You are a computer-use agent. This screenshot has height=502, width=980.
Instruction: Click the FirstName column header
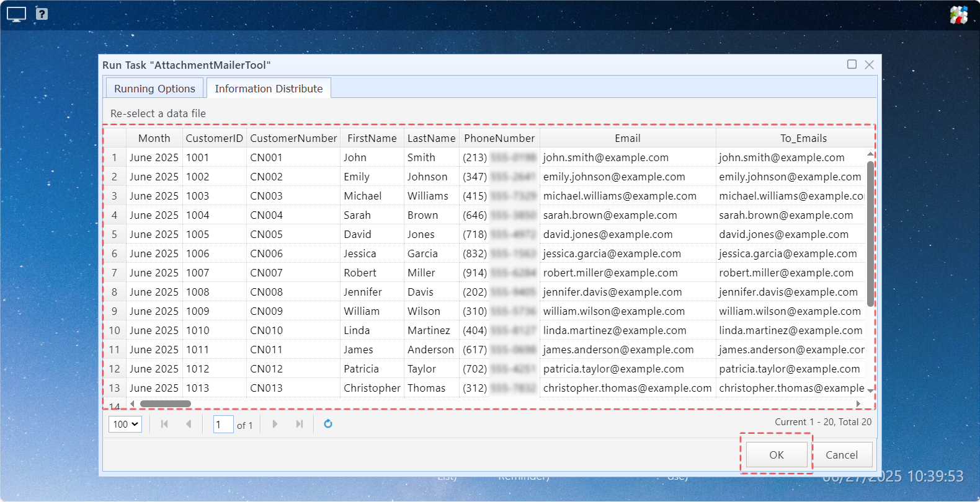point(372,138)
